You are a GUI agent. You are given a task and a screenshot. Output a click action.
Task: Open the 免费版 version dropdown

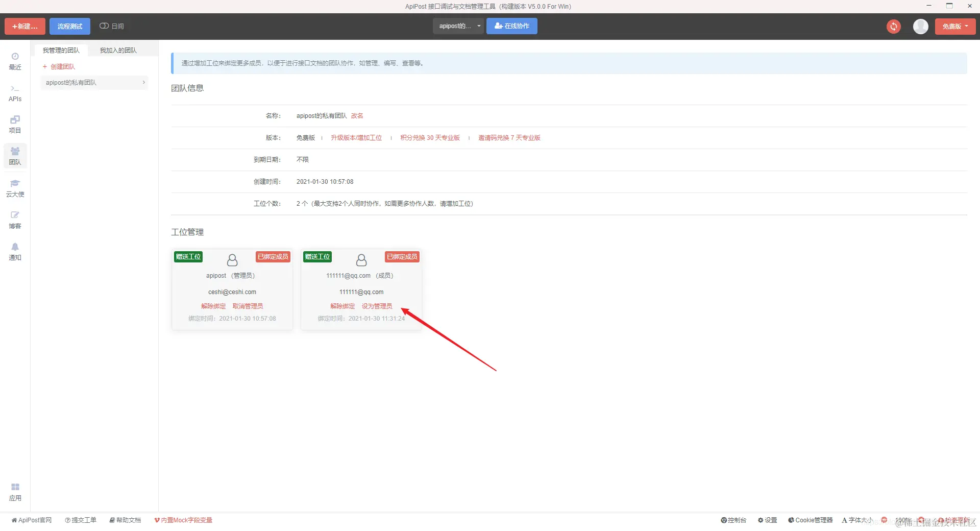pos(955,27)
